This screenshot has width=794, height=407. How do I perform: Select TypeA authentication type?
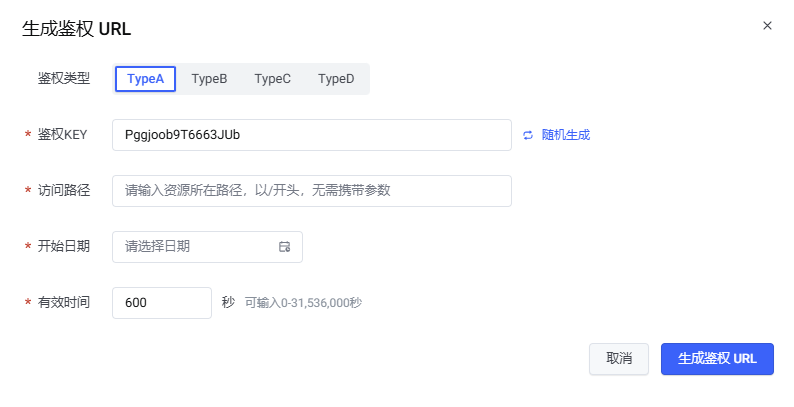(145, 79)
